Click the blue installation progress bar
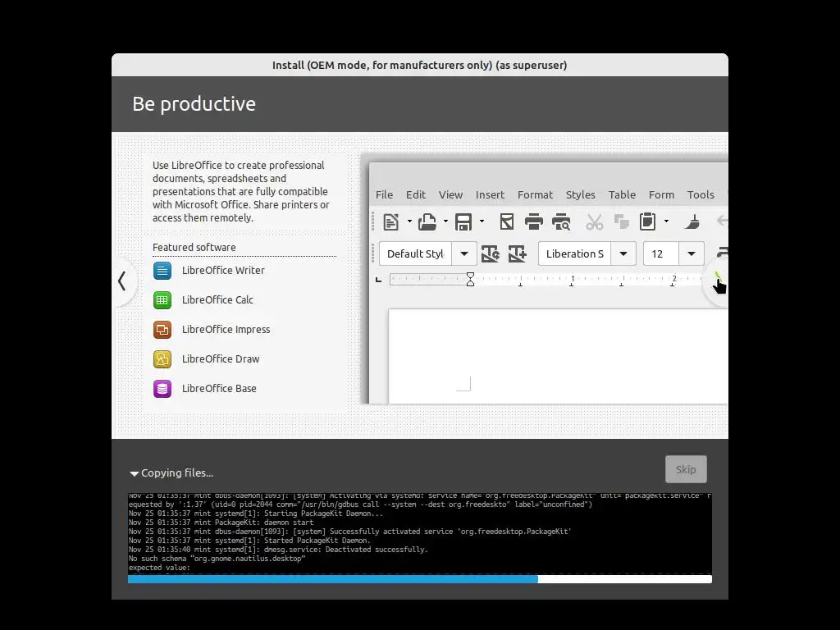The height and width of the screenshot is (630, 840). (420, 579)
